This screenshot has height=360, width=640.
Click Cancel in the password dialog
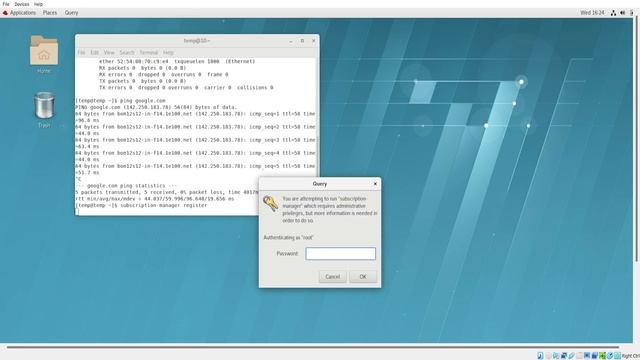coord(333,277)
